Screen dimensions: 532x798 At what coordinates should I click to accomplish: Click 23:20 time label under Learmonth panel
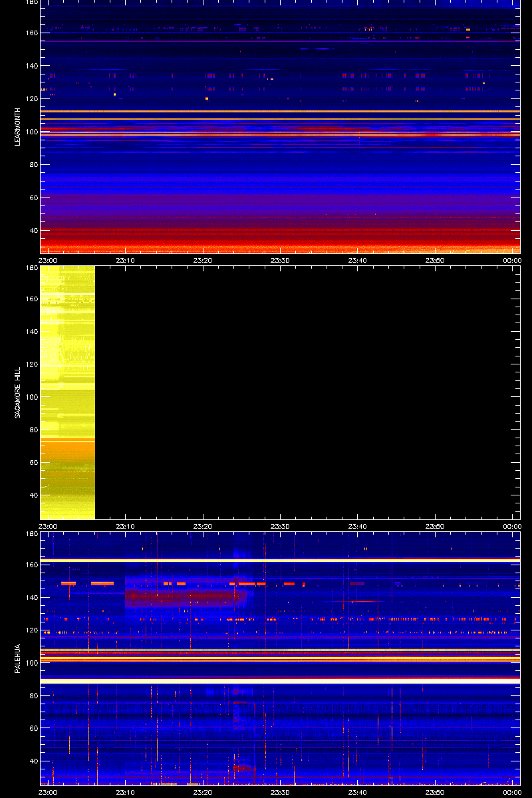203,260
